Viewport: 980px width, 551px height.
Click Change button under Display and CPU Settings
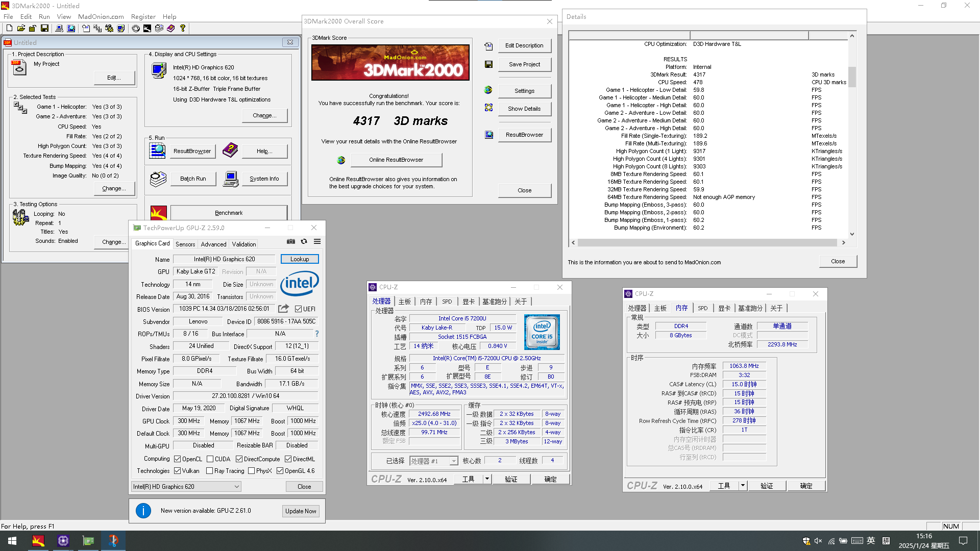[264, 116]
